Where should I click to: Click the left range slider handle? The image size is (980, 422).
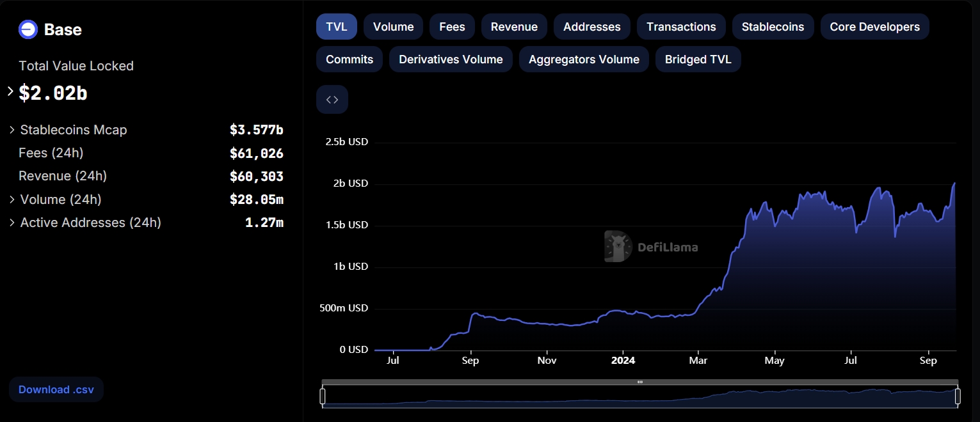click(323, 396)
